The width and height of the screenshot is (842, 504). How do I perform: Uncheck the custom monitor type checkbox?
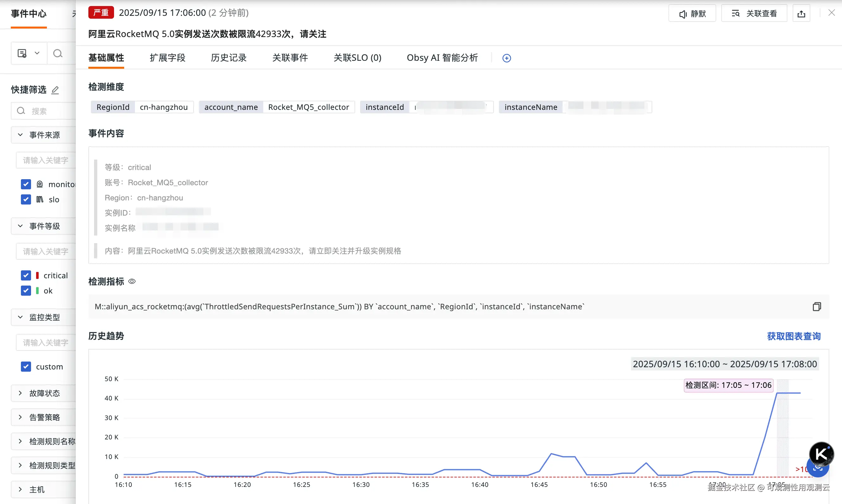click(26, 367)
